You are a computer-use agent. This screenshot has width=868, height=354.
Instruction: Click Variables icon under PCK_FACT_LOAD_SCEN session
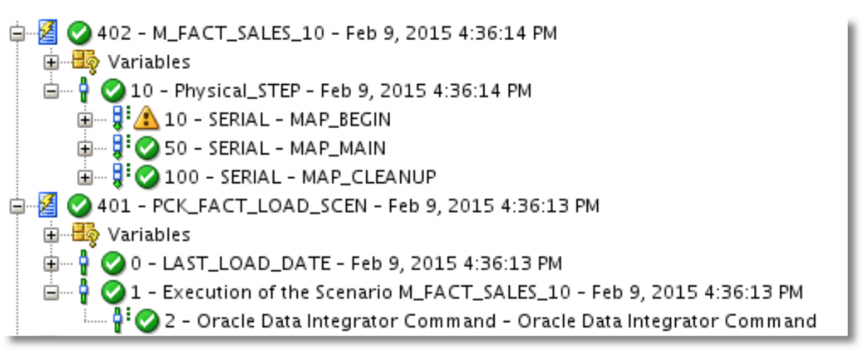pyautogui.click(x=86, y=235)
